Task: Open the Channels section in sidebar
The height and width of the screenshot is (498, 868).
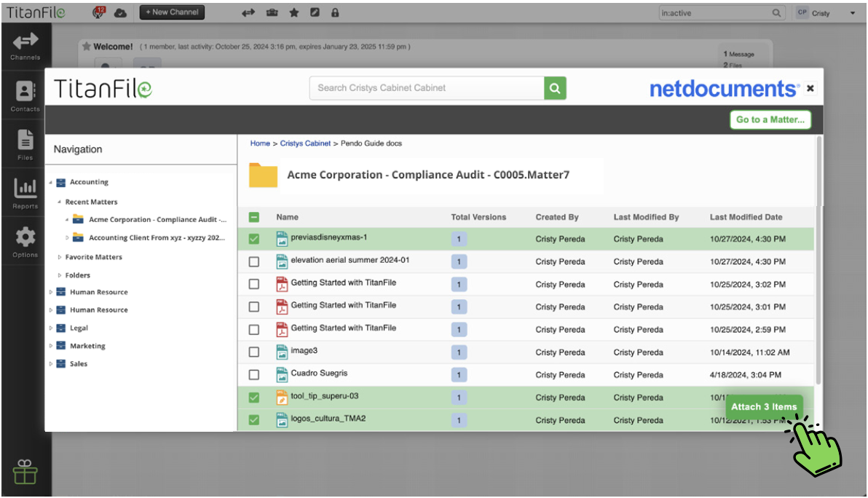Action: pyautogui.click(x=25, y=47)
